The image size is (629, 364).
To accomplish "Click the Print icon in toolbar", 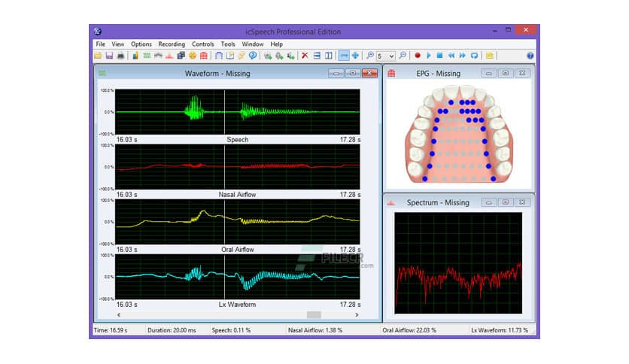I will tap(120, 56).
